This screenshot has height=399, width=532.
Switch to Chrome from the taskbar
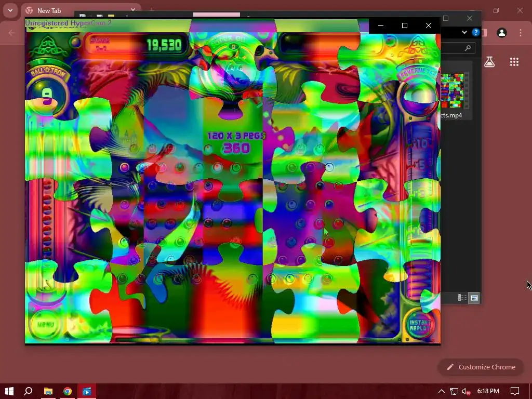pyautogui.click(x=68, y=391)
